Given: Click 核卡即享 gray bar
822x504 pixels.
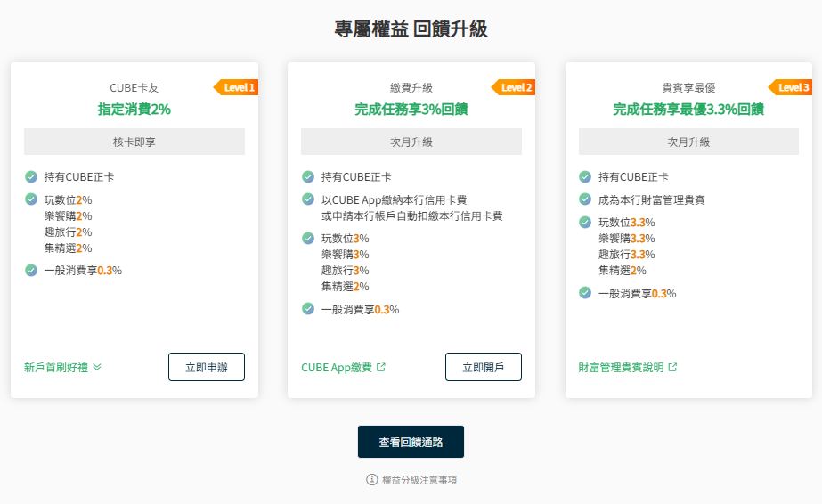Looking at the screenshot, I should (134, 142).
